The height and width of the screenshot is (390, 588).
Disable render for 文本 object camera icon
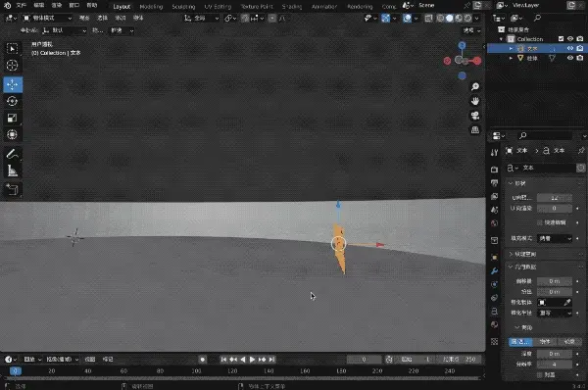pos(580,48)
